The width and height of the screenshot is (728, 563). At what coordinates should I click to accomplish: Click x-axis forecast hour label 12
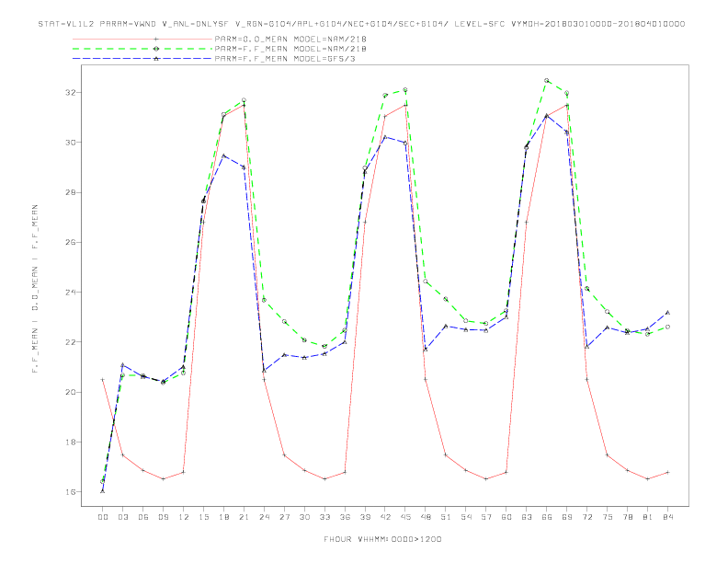click(184, 517)
